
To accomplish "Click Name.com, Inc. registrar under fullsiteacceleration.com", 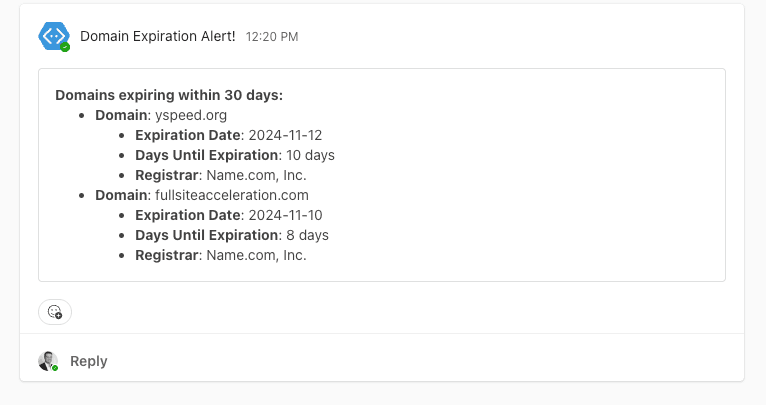I will [256, 256].
